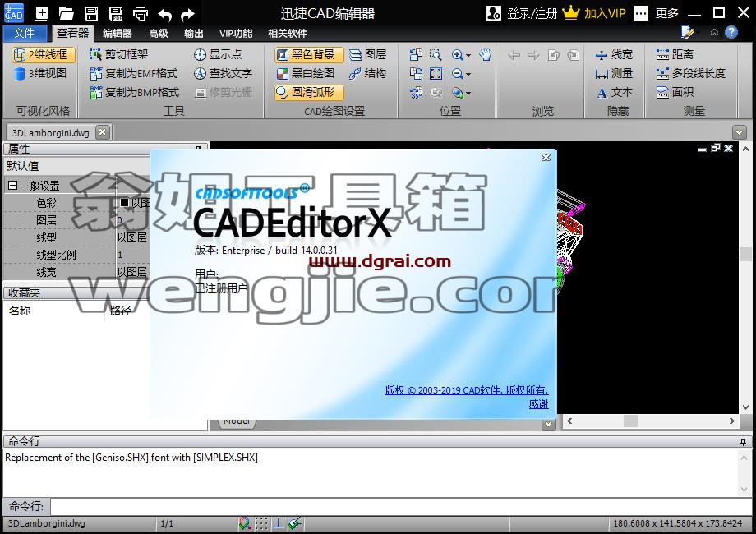Click 登录/注册 login or register
This screenshot has height=534, width=756.
(x=522, y=13)
